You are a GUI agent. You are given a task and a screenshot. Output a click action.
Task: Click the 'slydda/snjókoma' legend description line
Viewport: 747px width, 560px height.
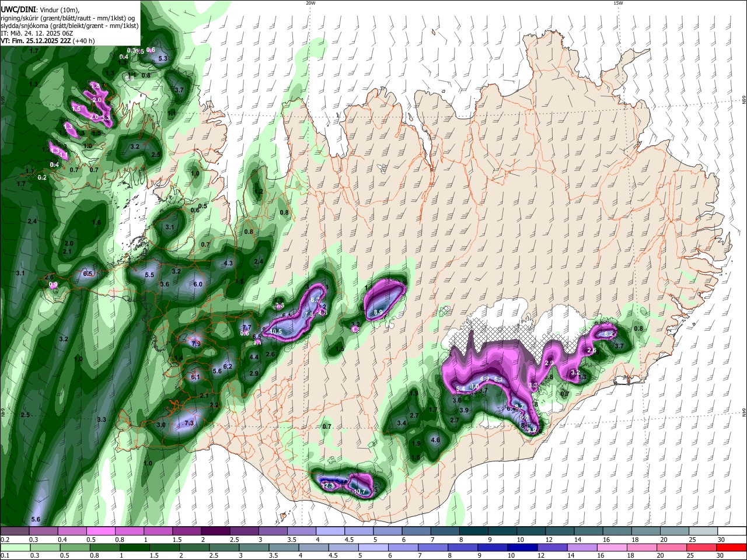pos(69,26)
